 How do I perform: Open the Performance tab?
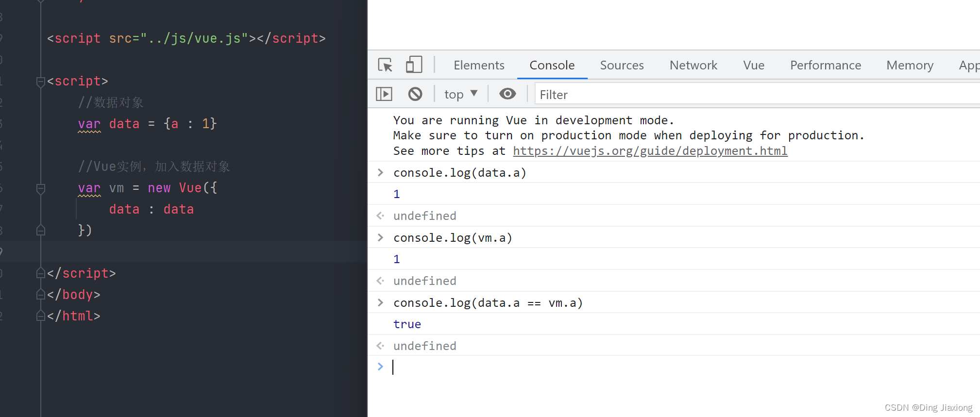tap(826, 65)
